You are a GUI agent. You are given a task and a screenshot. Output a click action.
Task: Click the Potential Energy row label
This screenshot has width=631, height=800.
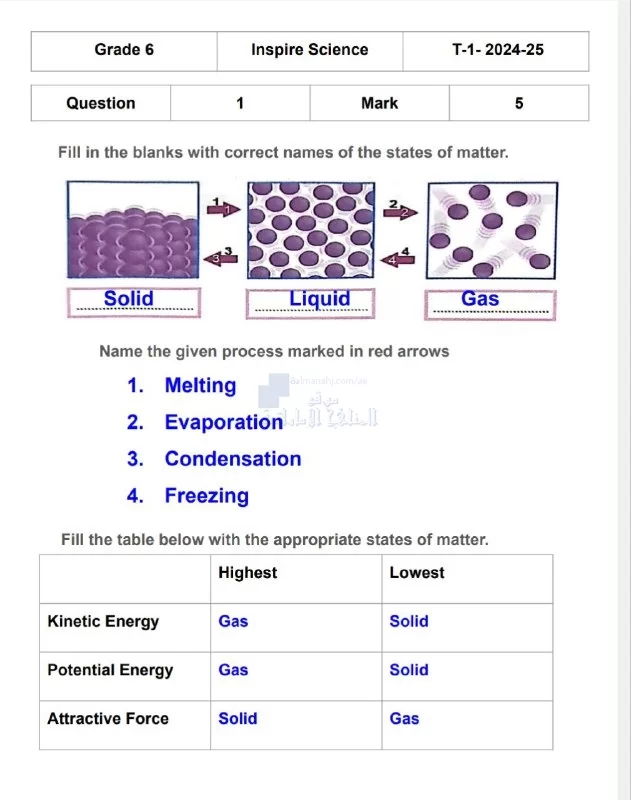tap(110, 670)
